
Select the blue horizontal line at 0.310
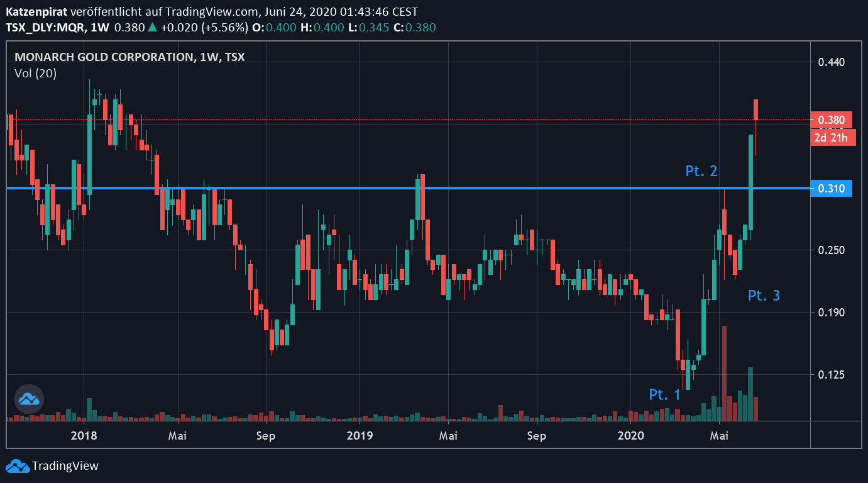coord(408,188)
